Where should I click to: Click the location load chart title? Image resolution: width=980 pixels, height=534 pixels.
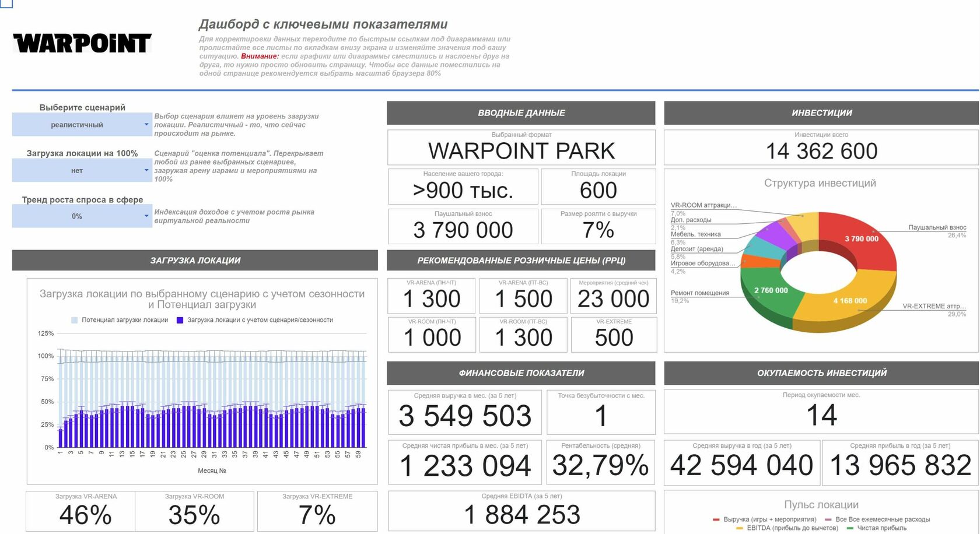point(202,299)
